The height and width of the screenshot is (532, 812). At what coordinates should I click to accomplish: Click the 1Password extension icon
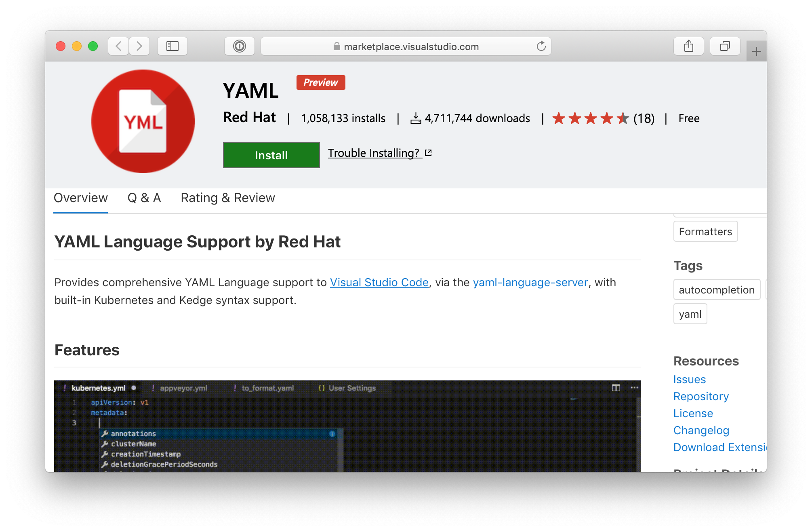[239, 46]
